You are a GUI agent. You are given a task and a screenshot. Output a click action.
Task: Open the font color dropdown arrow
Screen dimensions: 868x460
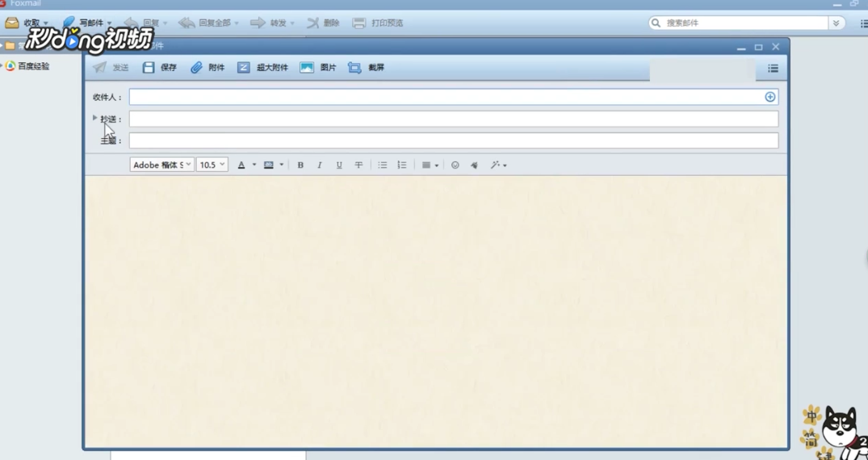254,165
